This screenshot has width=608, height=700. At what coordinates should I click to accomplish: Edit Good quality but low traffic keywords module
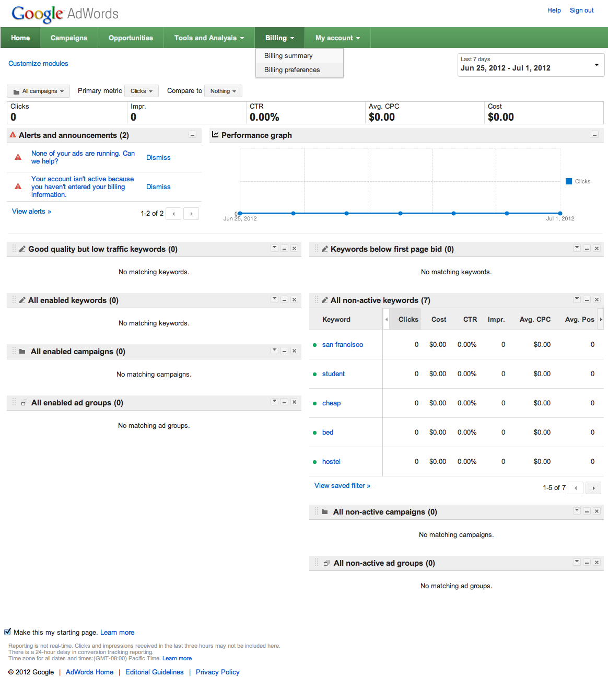point(22,249)
